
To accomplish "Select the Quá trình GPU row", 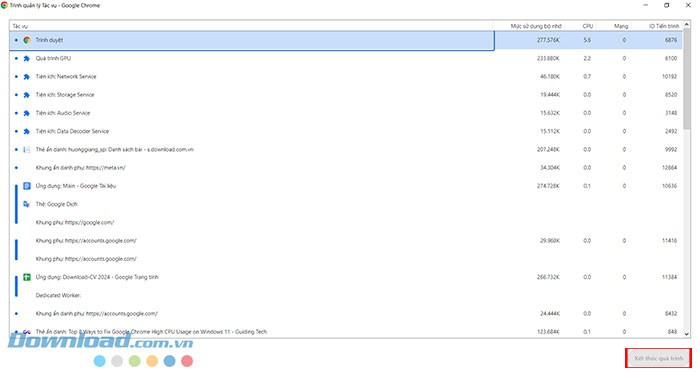I will [346, 59].
